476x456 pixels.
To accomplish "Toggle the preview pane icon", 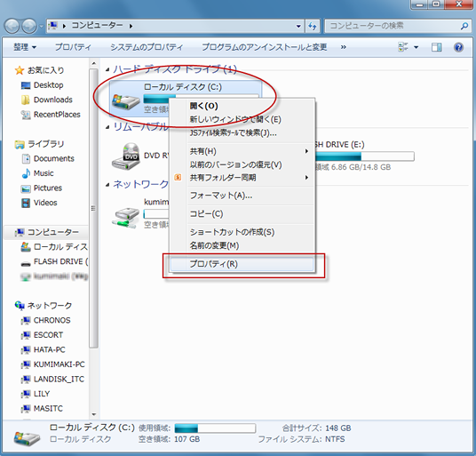I will (437, 47).
